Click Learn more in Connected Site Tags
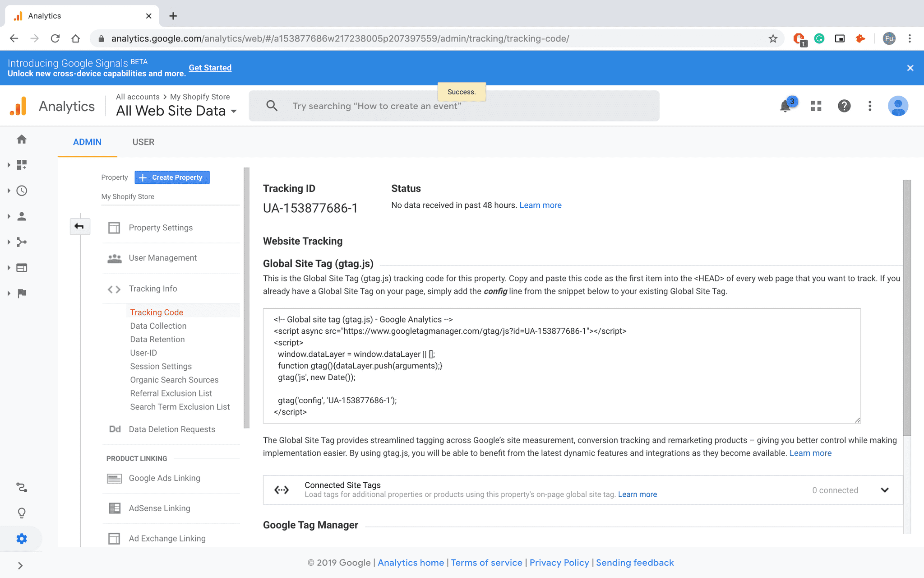This screenshot has height=578, width=924. pyautogui.click(x=637, y=494)
